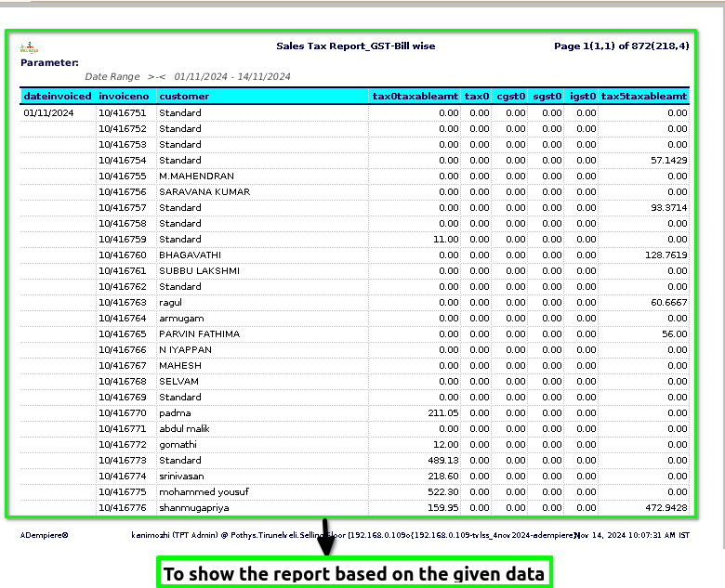Click the tax0taxableamt value 489.13
This screenshot has height=588, width=725.
point(443,460)
